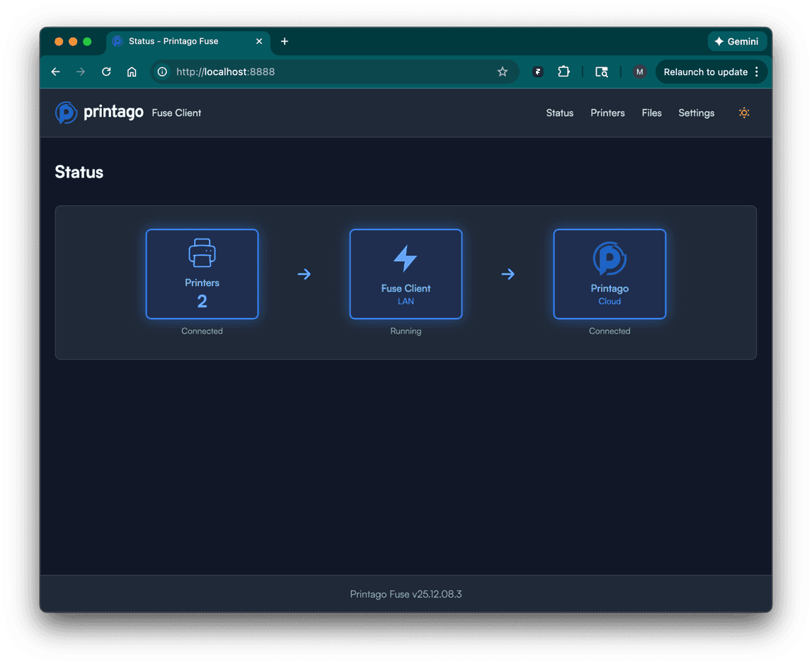Click the Printago Fuse version footer text
This screenshot has height=665, width=812.
coord(406,594)
